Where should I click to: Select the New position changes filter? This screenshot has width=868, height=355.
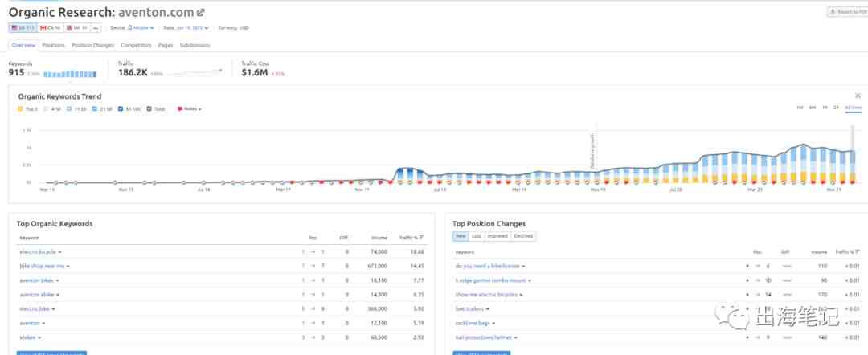click(x=461, y=235)
